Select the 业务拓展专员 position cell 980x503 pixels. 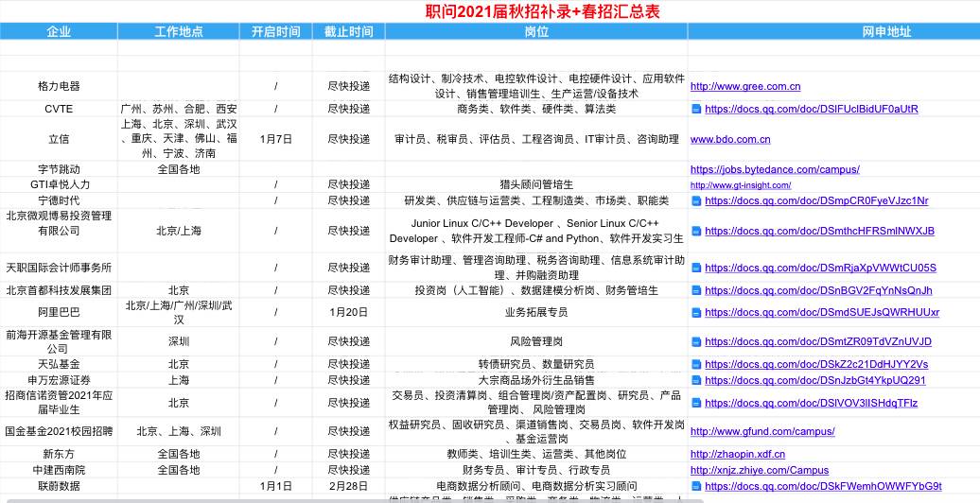536,312
